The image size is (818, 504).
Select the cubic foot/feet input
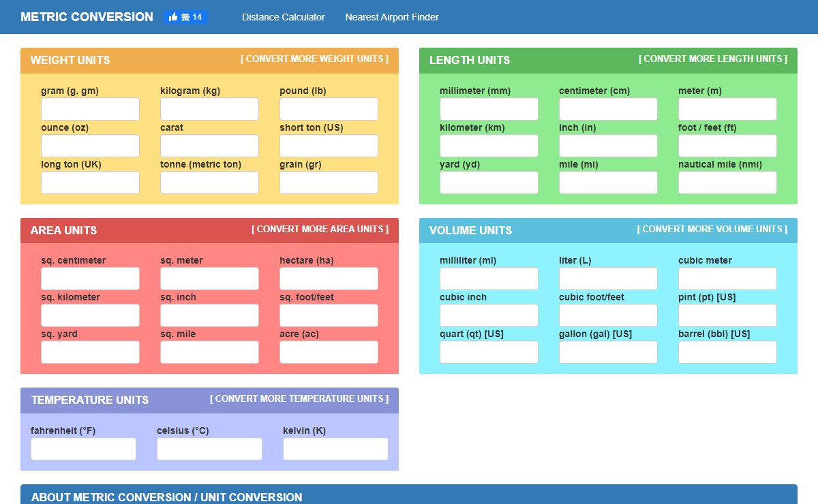coord(608,315)
